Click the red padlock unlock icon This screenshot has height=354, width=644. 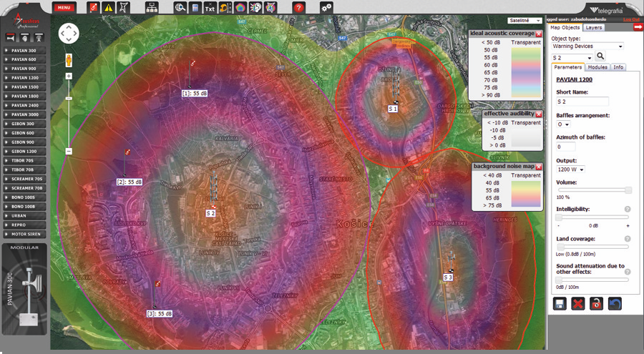click(596, 304)
